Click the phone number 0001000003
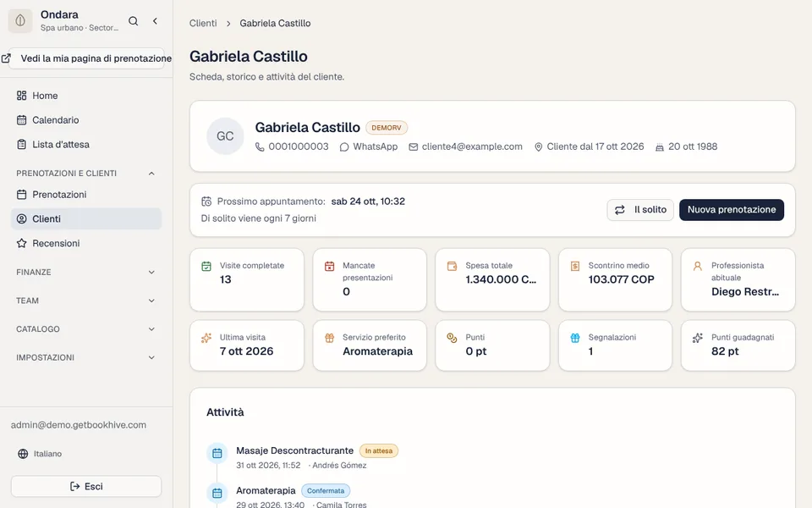The height and width of the screenshot is (508, 812). click(299, 146)
